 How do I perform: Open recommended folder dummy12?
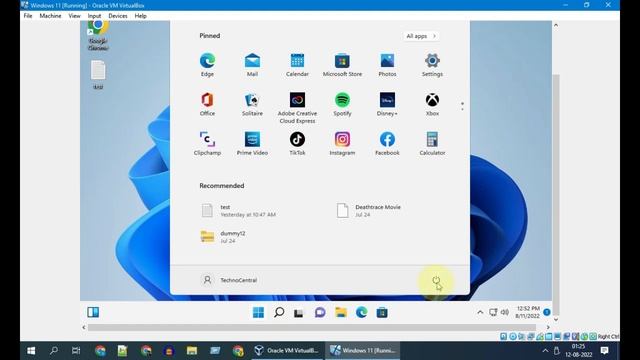[223, 237]
